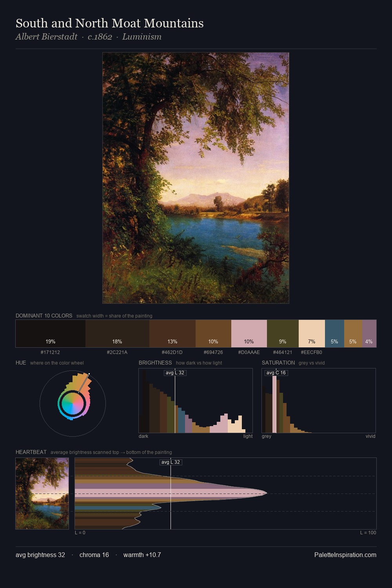The width and height of the screenshot is (392, 588).
Task: Click the 'c.1862' date text
Action: (x=100, y=37)
